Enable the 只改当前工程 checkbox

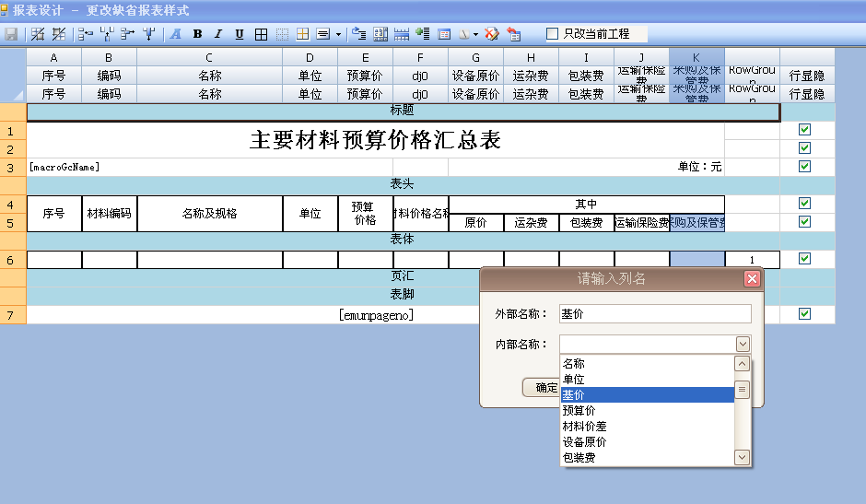553,34
